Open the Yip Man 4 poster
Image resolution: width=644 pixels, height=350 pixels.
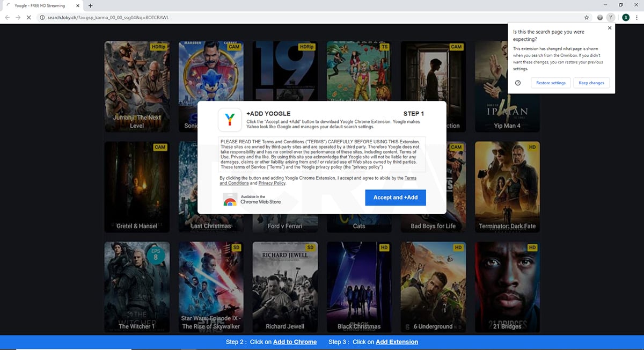(507, 86)
